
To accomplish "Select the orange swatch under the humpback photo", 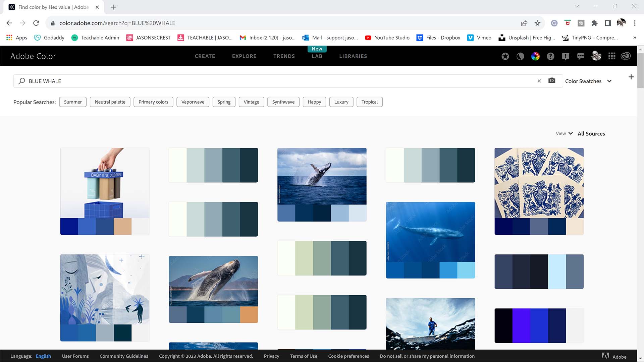I will pyautogui.click(x=249, y=315).
